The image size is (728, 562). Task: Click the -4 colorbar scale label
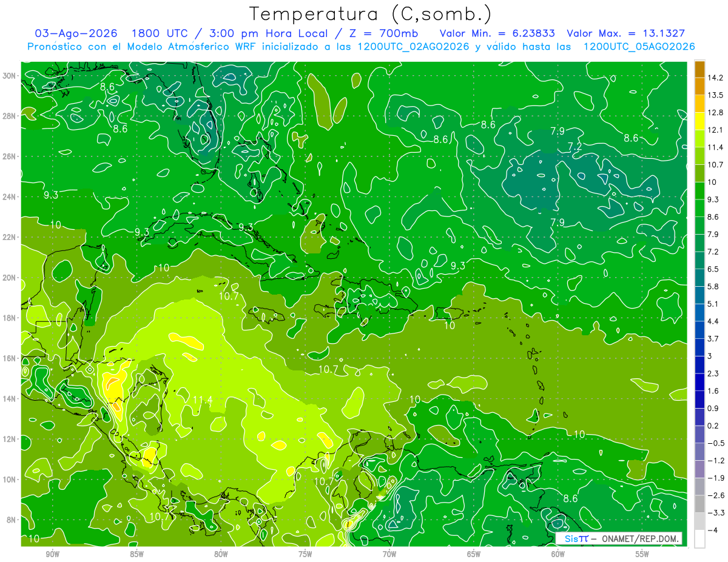click(714, 530)
